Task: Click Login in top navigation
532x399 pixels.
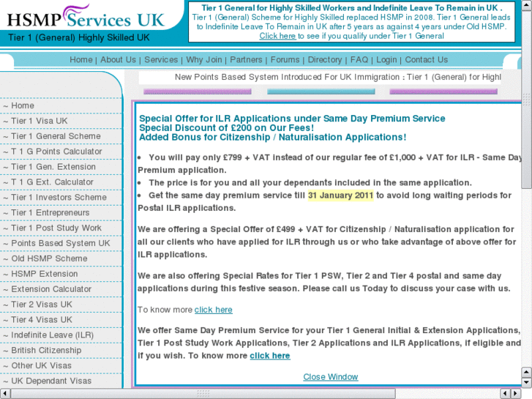Action: coord(386,60)
